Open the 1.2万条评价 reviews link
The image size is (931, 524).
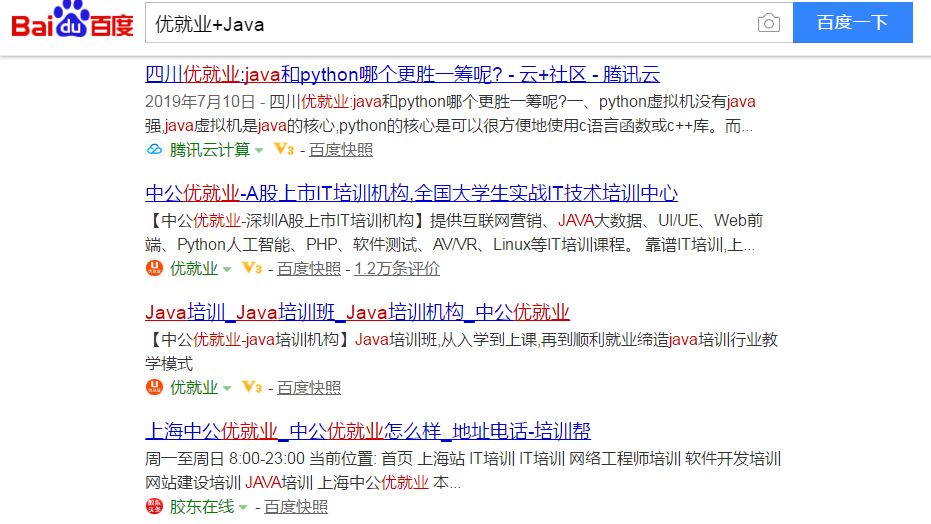click(397, 268)
